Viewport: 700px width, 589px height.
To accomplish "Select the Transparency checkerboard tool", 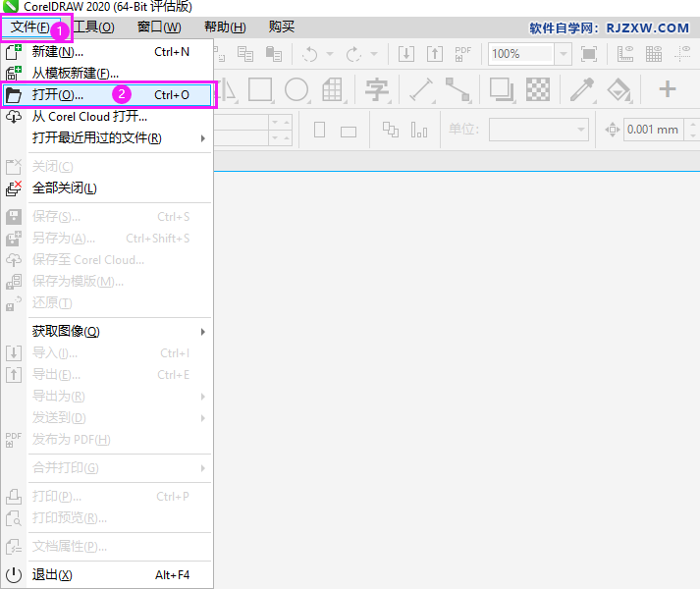I will 538,89.
